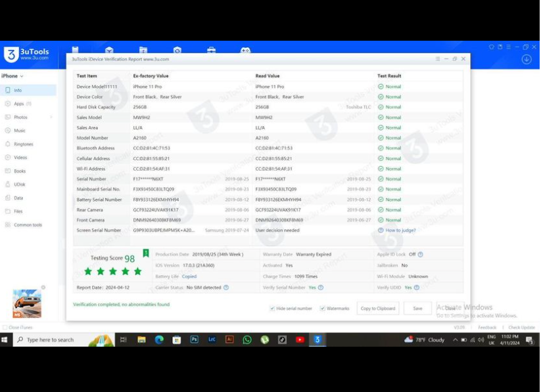Open the report dialog list menu icon
The width and height of the screenshot is (541, 392).
438,59
